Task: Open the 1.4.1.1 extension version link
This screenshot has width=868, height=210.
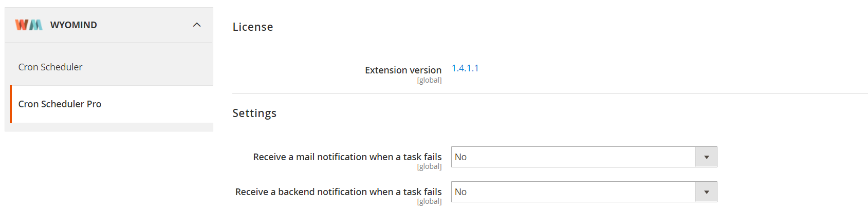Action: pos(465,68)
